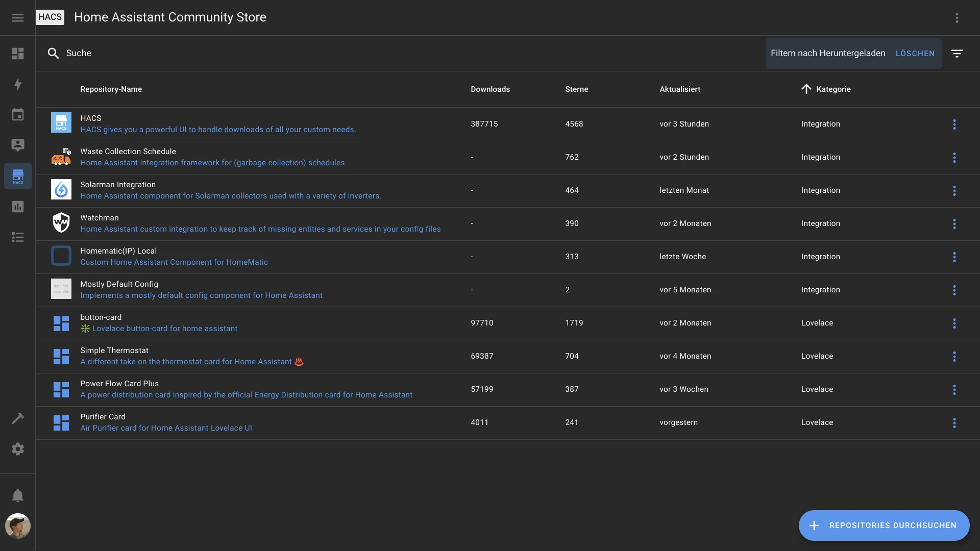Open the hamburger sidebar menu

18,18
